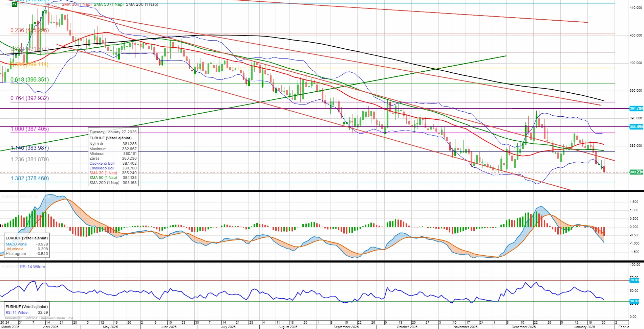644x329 pixels.
Task: Select the 0.764 (392.932) Fibonacci level label
Action: pos(30,98)
